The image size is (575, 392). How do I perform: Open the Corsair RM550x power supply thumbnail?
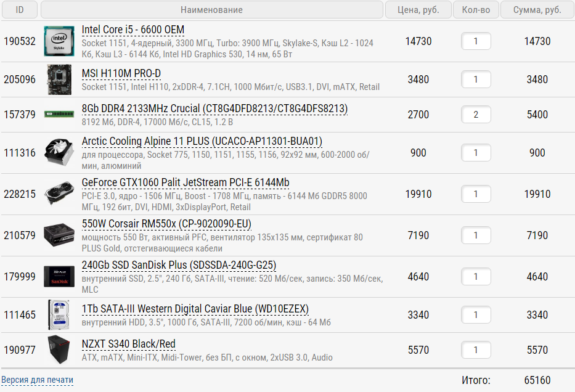pos(59,235)
